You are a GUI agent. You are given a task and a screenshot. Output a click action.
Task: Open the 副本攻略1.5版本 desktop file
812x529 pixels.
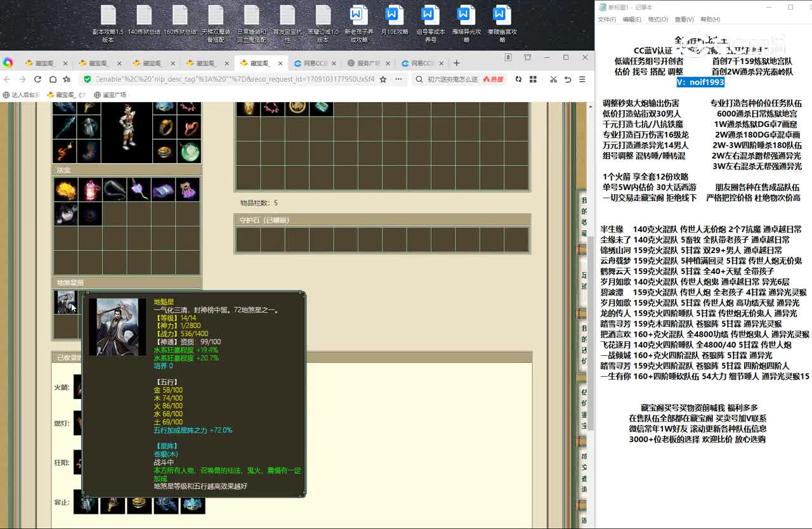(108, 23)
